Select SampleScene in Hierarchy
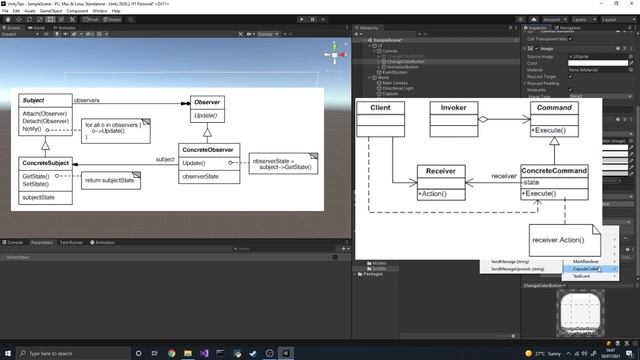The image size is (640, 360). pos(388,40)
